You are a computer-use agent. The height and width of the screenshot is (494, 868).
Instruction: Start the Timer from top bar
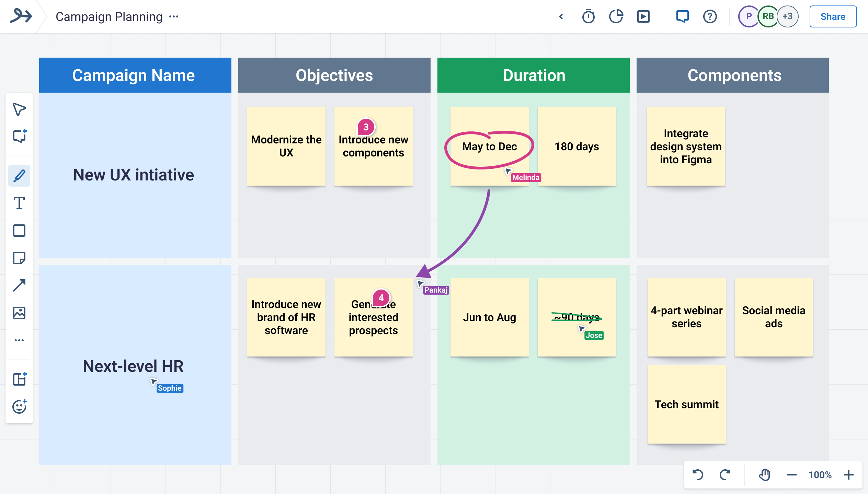[x=588, y=16]
